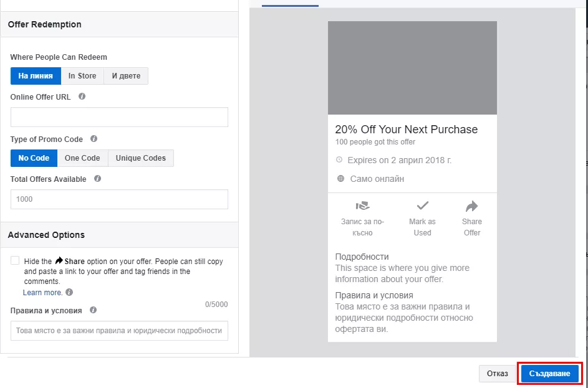This screenshot has height=388, width=588.
Task: Click the Отказ cancel button
Action: tap(497, 374)
